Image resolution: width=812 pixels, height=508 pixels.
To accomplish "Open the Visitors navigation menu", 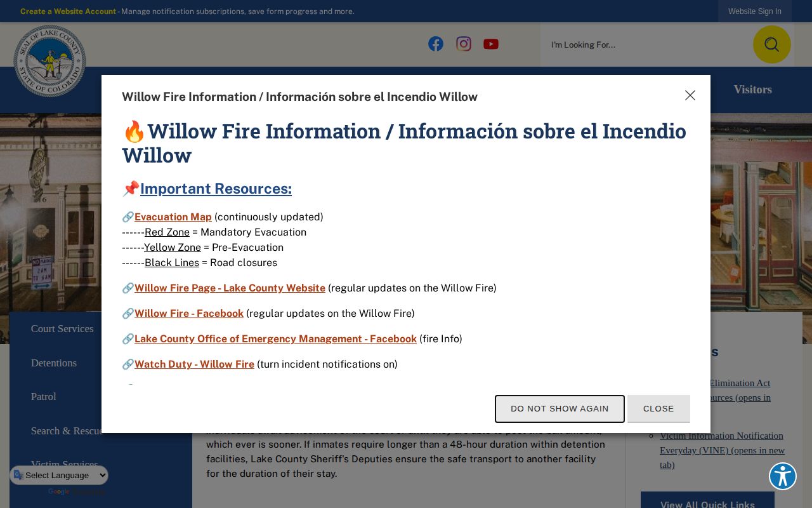I will coord(753,90).
